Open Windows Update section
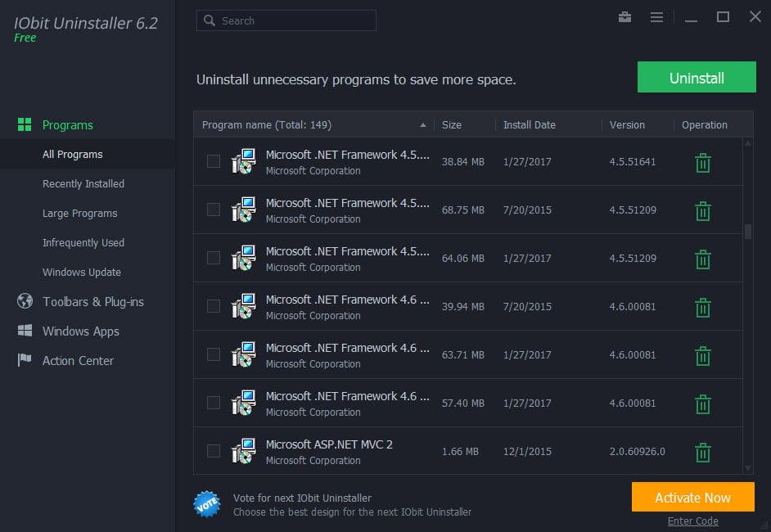The width and height of the screenshot is (771, 532). click(x=82, y=272)
